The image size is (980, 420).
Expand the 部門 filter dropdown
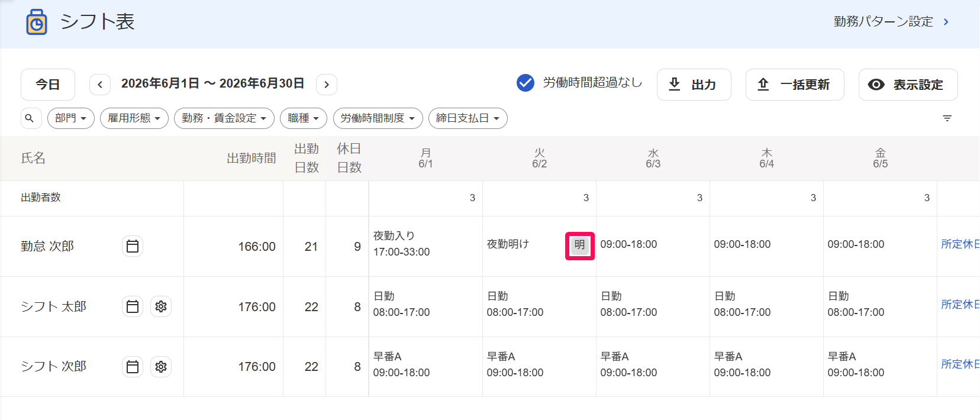pyautogui.click(x=71, y=118)
